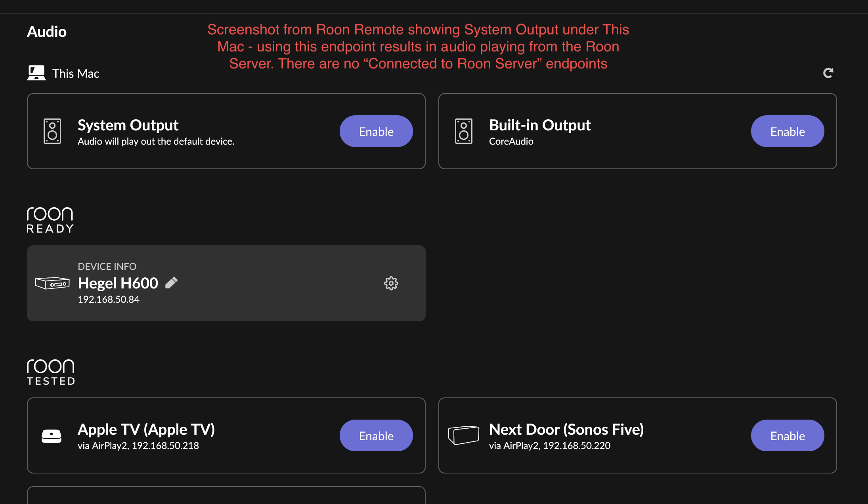Viewport: 868px width, 504px height.
Task: Enable Next Door Sonos Five output
Action: (x=787, y=436)
